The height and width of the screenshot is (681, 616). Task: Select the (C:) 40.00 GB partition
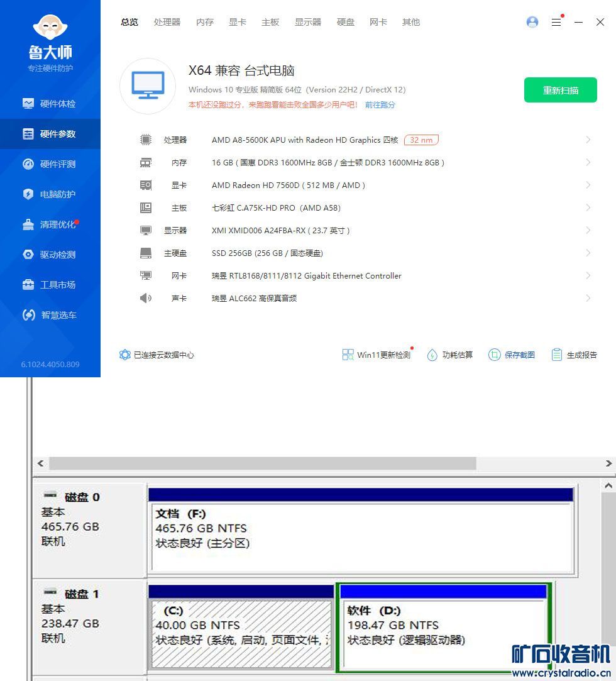click(241, 627)
